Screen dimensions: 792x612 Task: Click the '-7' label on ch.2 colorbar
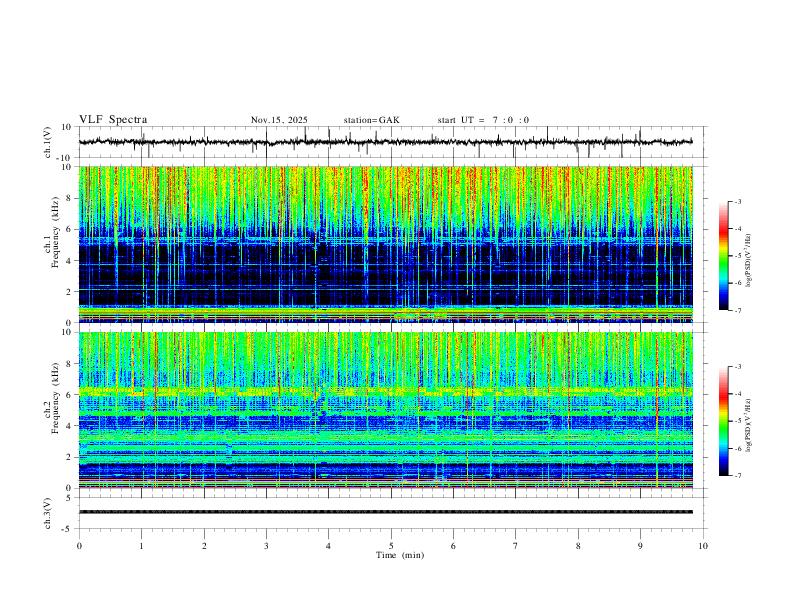point(737,476)
